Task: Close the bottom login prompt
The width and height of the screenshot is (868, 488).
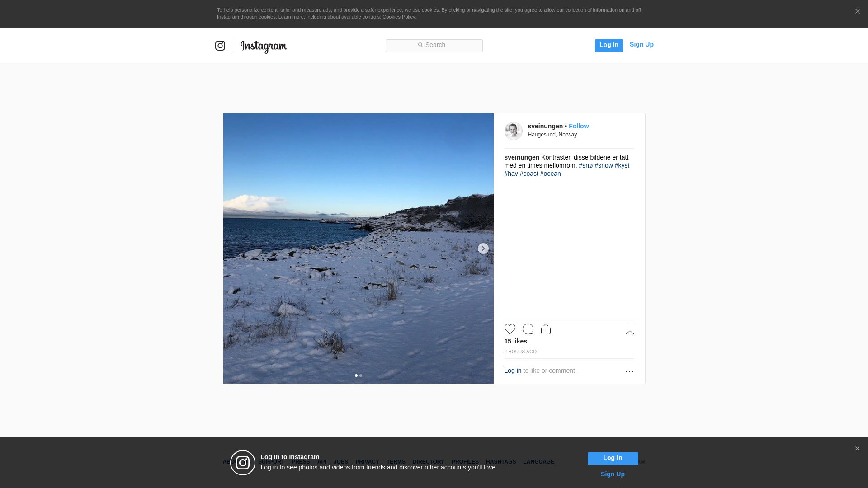Action: click(x=857, y=449)
